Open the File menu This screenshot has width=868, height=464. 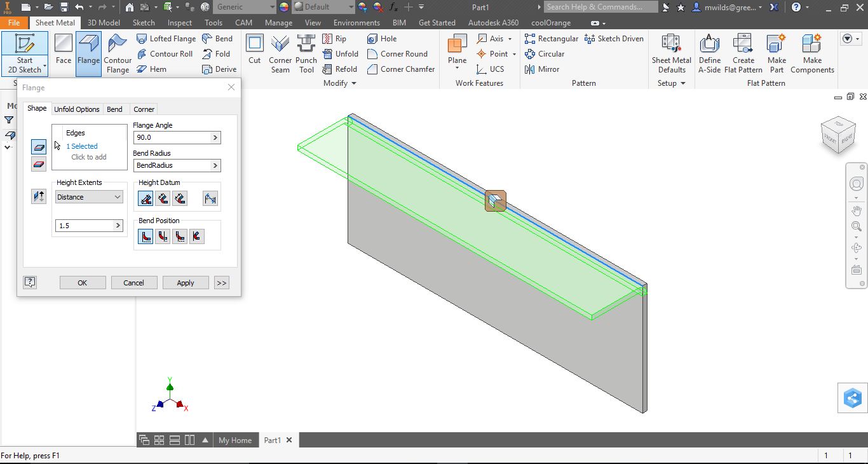coord(14,22)
